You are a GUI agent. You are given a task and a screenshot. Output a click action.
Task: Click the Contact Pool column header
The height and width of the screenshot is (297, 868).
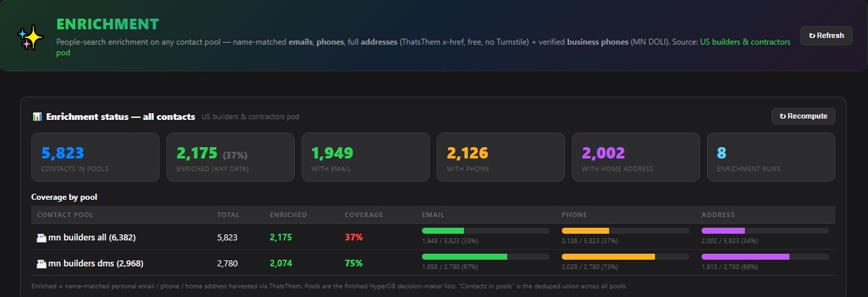click(x=65, y=215)
